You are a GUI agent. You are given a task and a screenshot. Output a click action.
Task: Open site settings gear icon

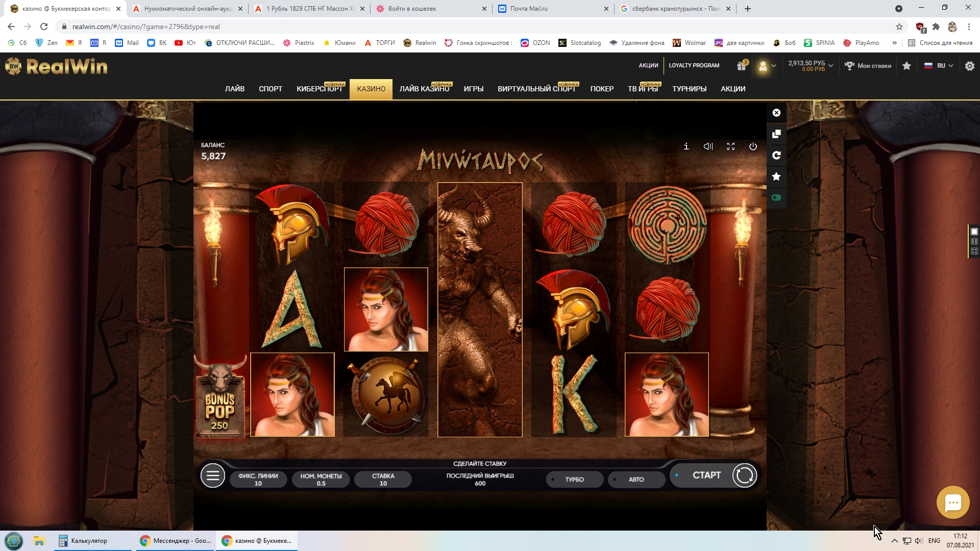pos(970,66)
